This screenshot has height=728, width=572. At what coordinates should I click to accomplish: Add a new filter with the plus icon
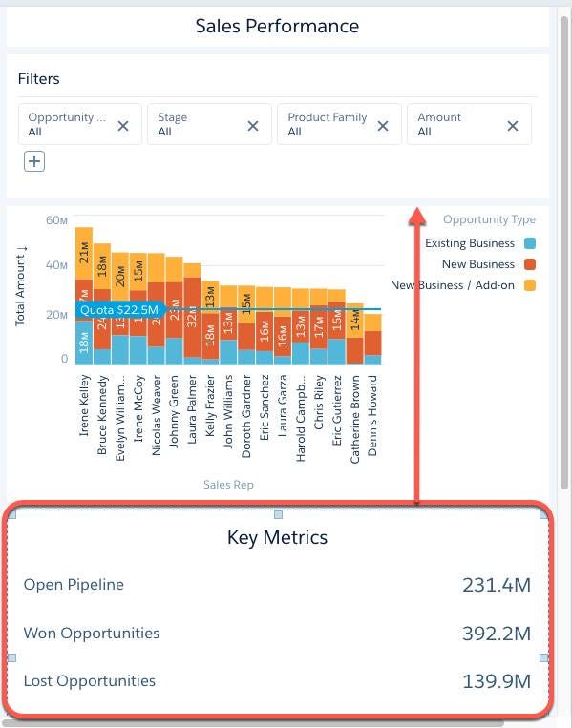point(34,161)
